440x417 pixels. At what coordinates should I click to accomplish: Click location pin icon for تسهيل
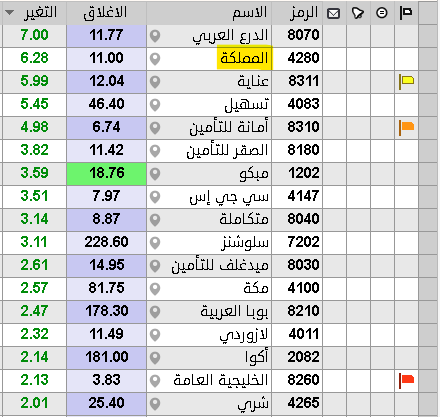pyautogui.click(x=155, y=105)
